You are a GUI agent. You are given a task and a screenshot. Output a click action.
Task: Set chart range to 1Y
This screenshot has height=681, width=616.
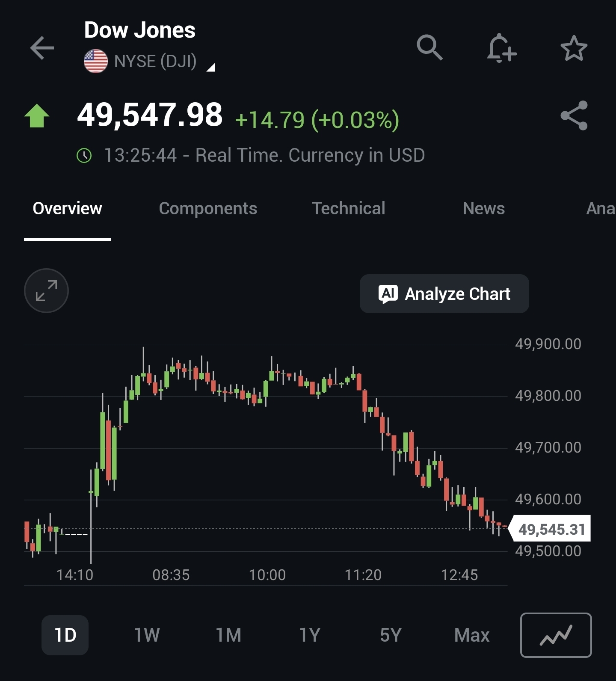(x=310, y=635)
